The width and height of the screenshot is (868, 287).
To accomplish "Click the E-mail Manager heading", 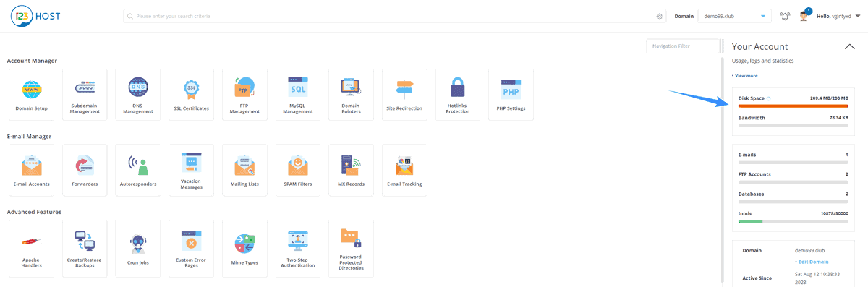I will coord(30,136).
